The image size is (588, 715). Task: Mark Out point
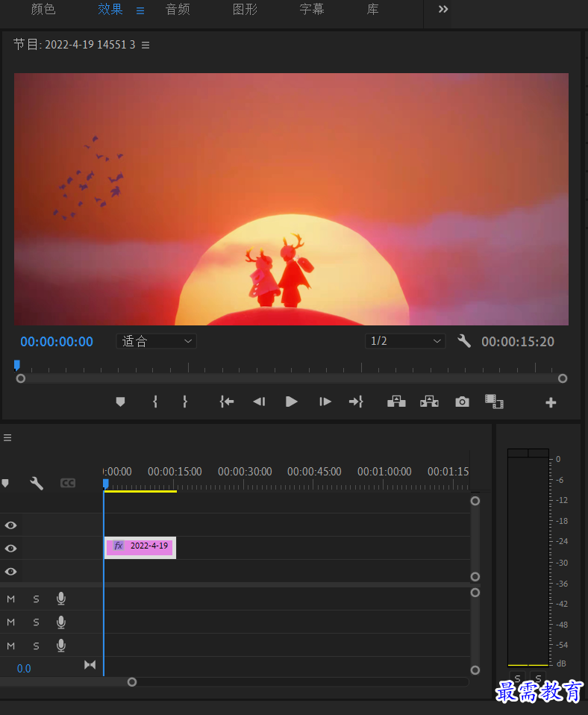(184, 402)
